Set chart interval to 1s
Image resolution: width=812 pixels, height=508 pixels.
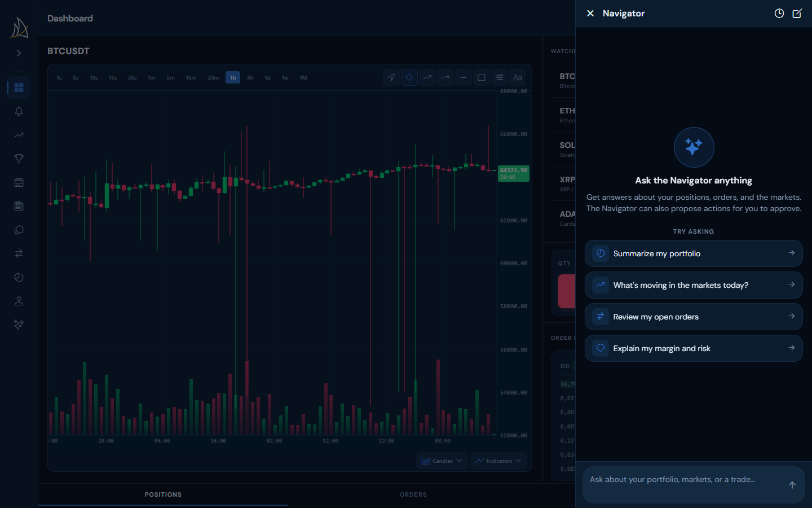(x=59, y=78)
